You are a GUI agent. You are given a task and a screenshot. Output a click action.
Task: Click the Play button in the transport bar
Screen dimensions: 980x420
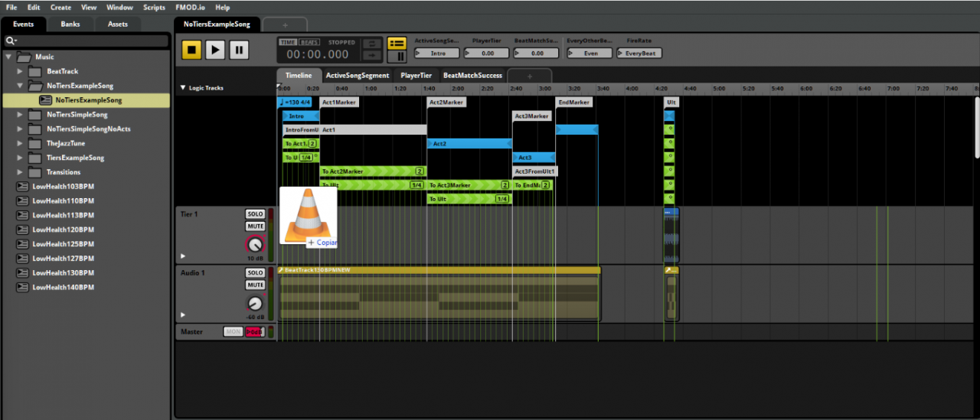(215, 50)
